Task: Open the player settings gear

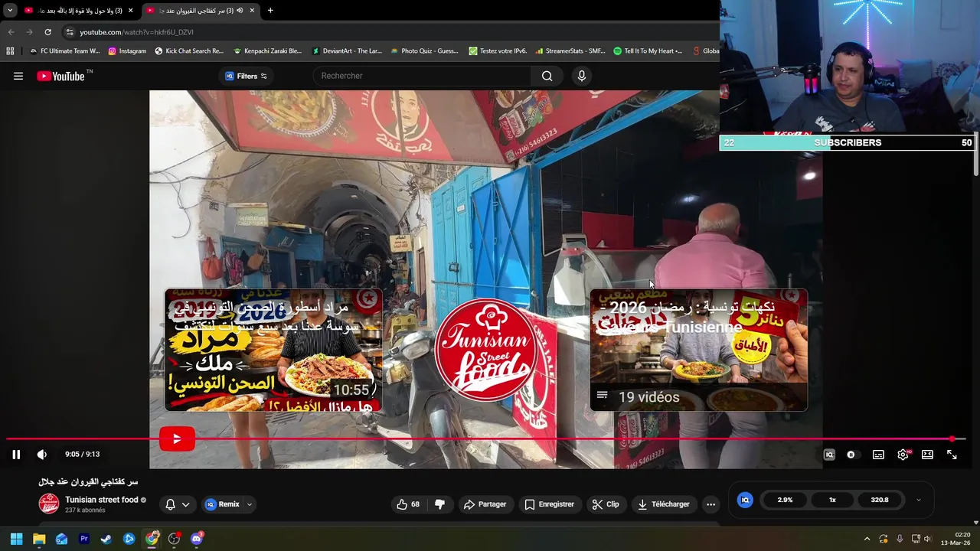Action: point(903,455)
